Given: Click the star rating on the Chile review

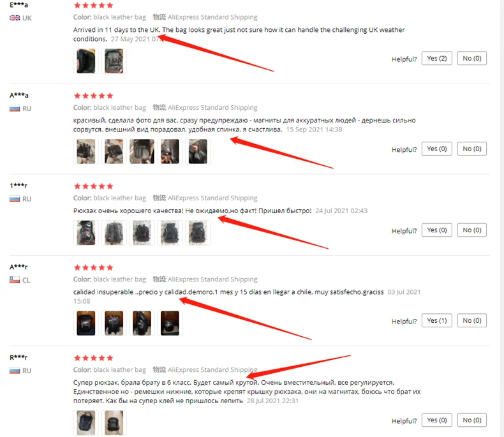Looking at the screenshot, I should tap(94, 268).
